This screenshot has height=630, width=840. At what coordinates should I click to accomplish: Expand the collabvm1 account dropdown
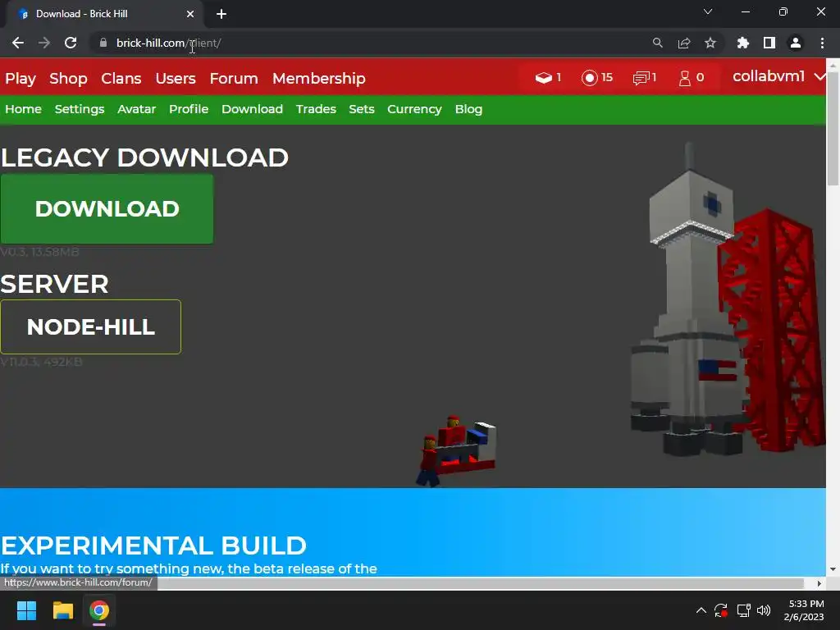778,76
